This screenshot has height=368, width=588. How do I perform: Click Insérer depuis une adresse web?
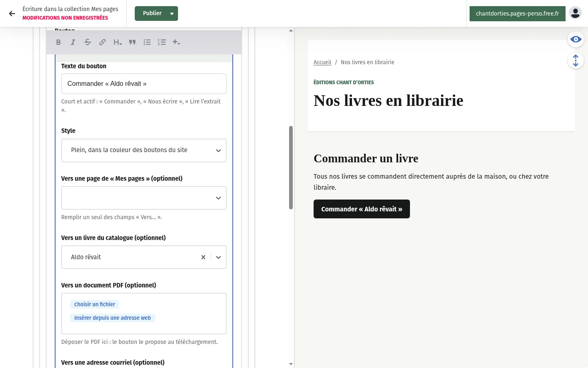point(113,318)
